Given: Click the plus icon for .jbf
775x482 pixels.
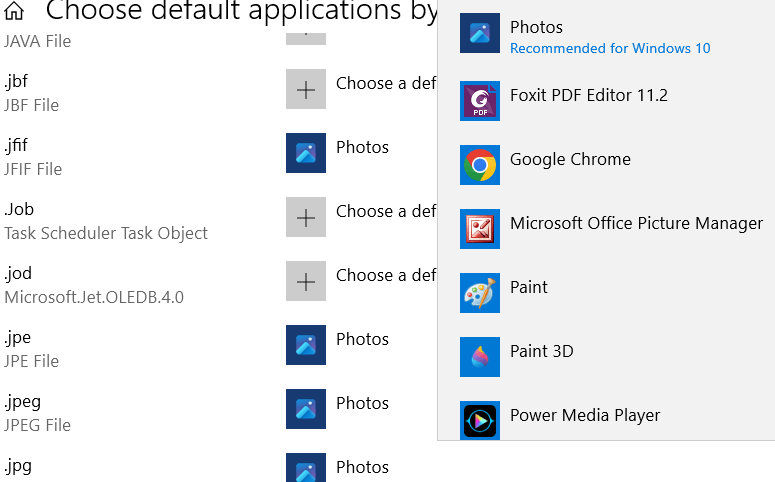Looking at the screenshot, I should [306, 89].
